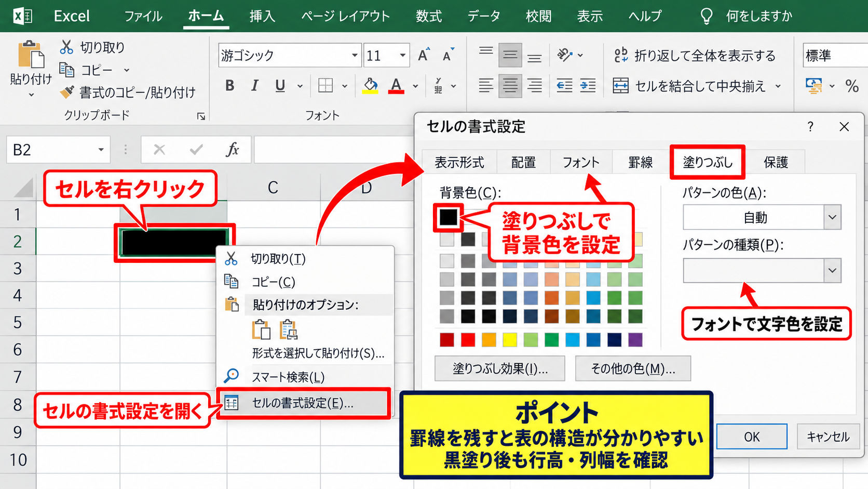Click the Align Left icon
Viewport: 868px width, 489px height.
click(x=486, y=86)
